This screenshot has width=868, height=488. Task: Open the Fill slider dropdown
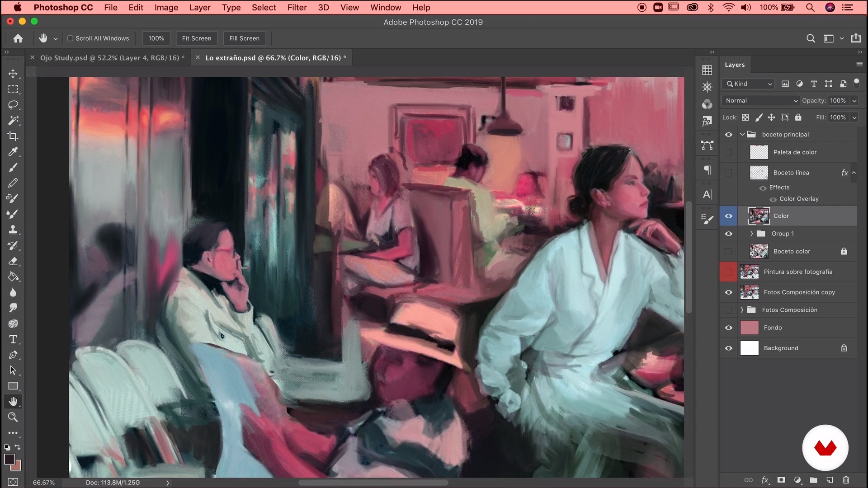coord(854,117)
